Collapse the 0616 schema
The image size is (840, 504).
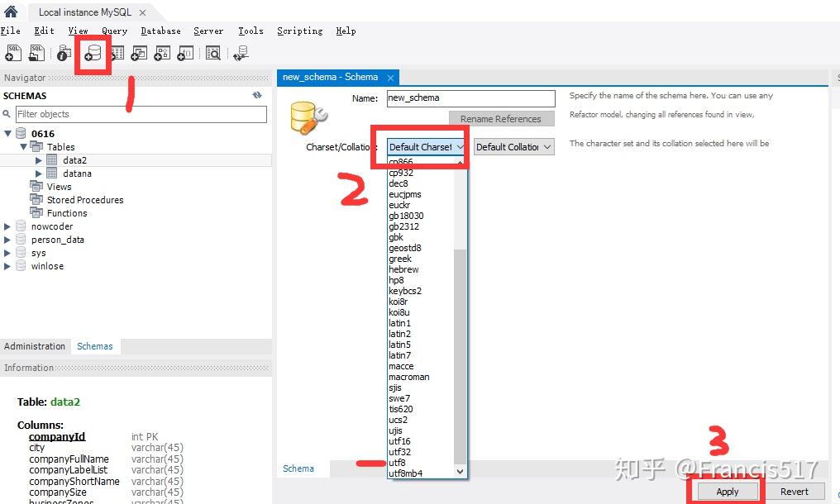pyautogui.click(x=7, y=133)
